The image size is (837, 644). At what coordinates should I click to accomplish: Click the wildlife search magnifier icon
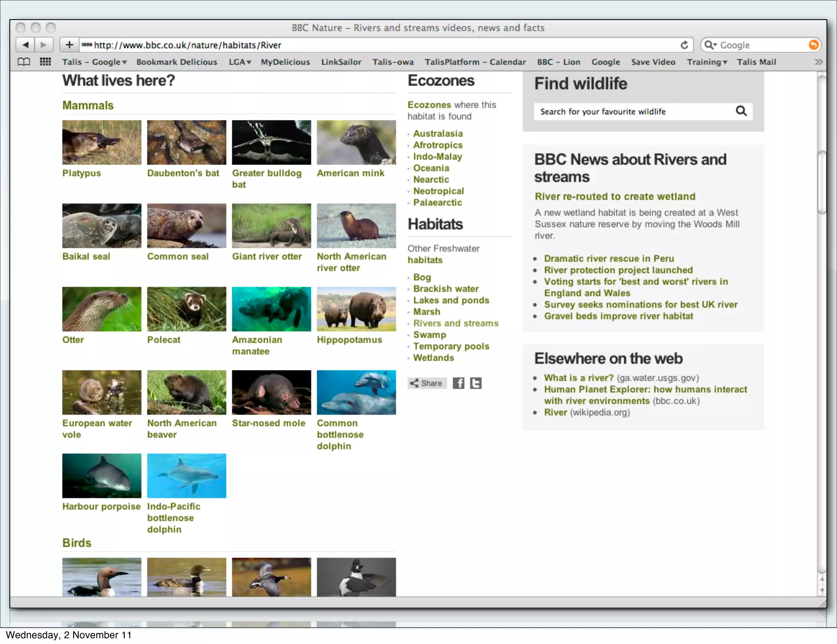[741, 111]
